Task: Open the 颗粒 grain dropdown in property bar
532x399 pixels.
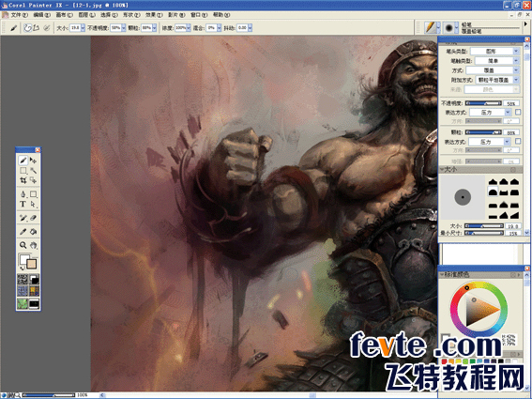Action: pos(155,28)
